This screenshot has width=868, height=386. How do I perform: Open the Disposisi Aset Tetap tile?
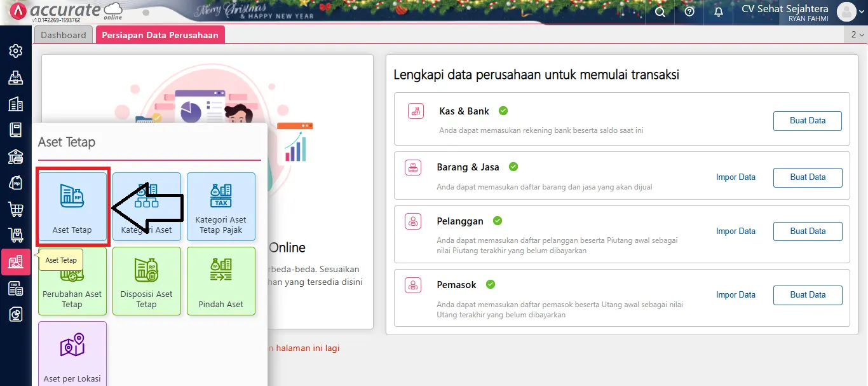point(147,281)
